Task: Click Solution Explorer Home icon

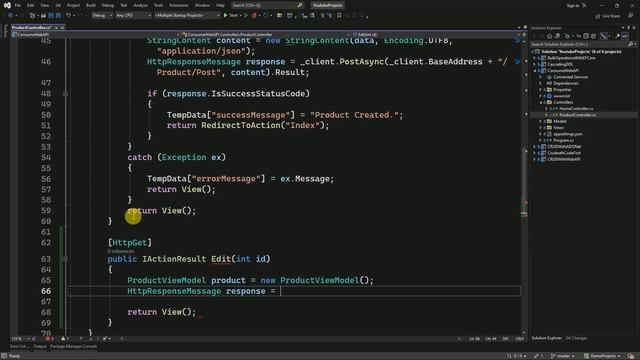Action: [x=549, y=36]
